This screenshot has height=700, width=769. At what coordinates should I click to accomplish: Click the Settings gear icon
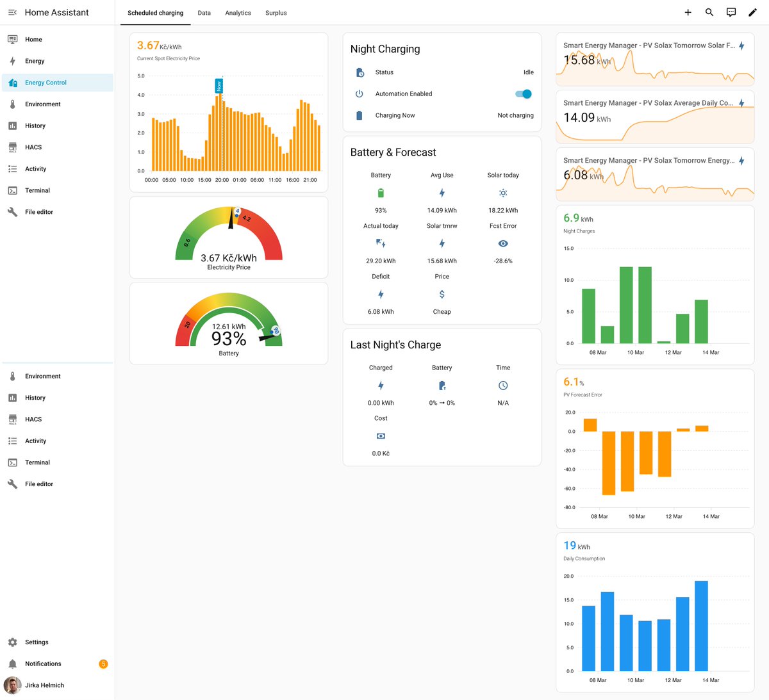coord(12,642)
